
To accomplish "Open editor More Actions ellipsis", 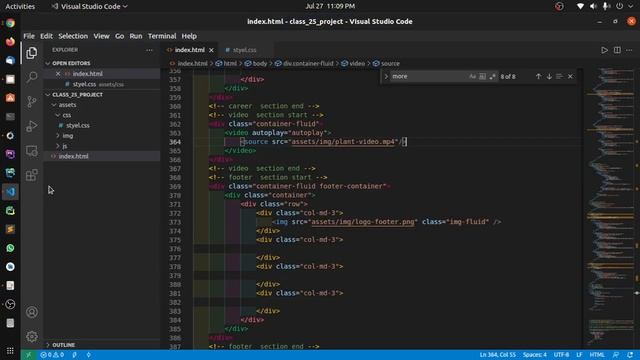I will [x=629, y=50].
